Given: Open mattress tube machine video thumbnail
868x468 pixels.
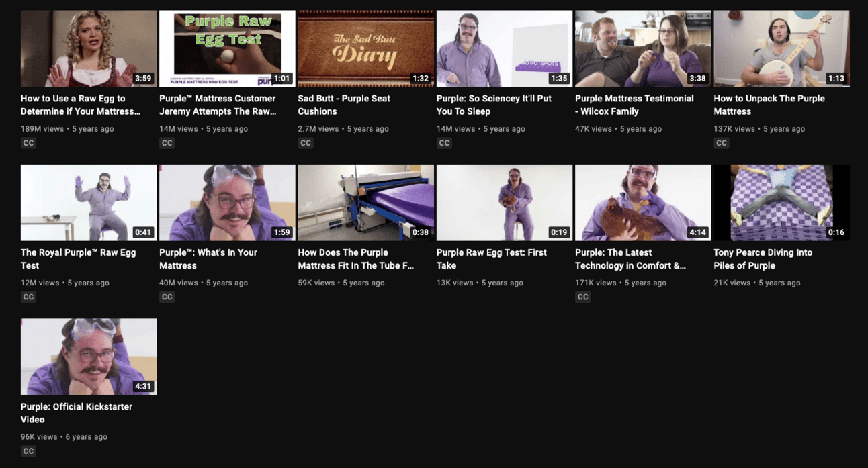Looking at the screenshot, I should click(365, 202).
